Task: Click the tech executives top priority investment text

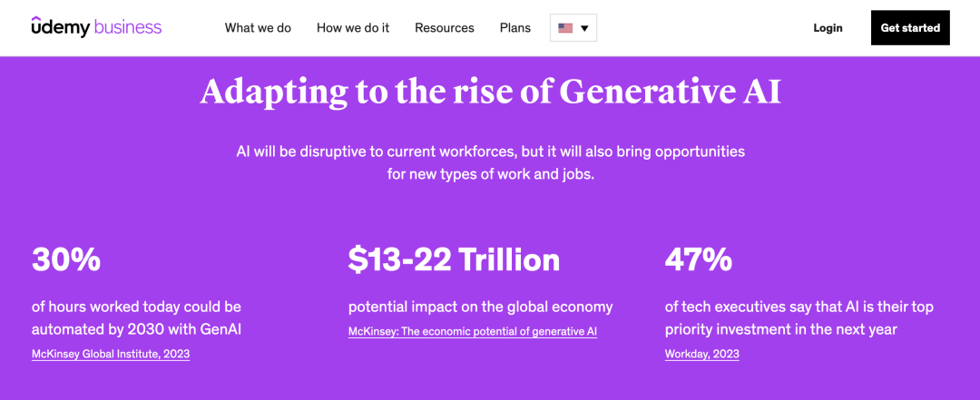Action: pyautogui.click(x=799, y=317)
